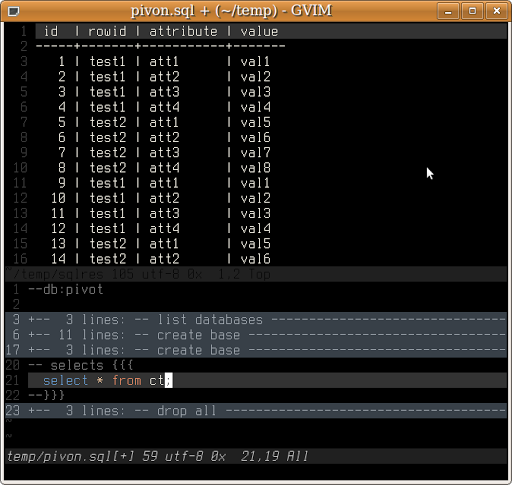Click the empty line 2 of pivon.sql
Screen dimensions: 512x485
[x=256, y=305]
